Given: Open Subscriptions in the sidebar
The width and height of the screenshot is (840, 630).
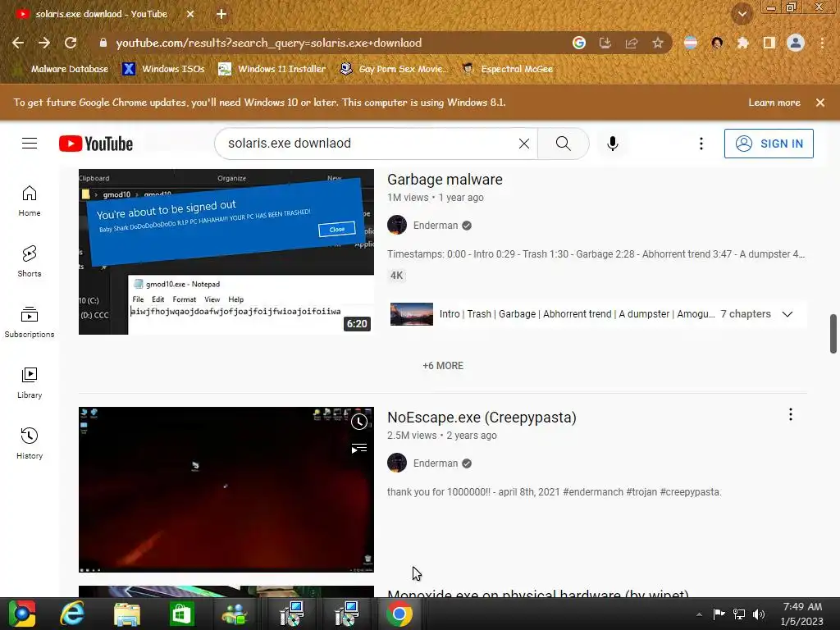Looking at the screenshot, I should [x=30, y=322].
